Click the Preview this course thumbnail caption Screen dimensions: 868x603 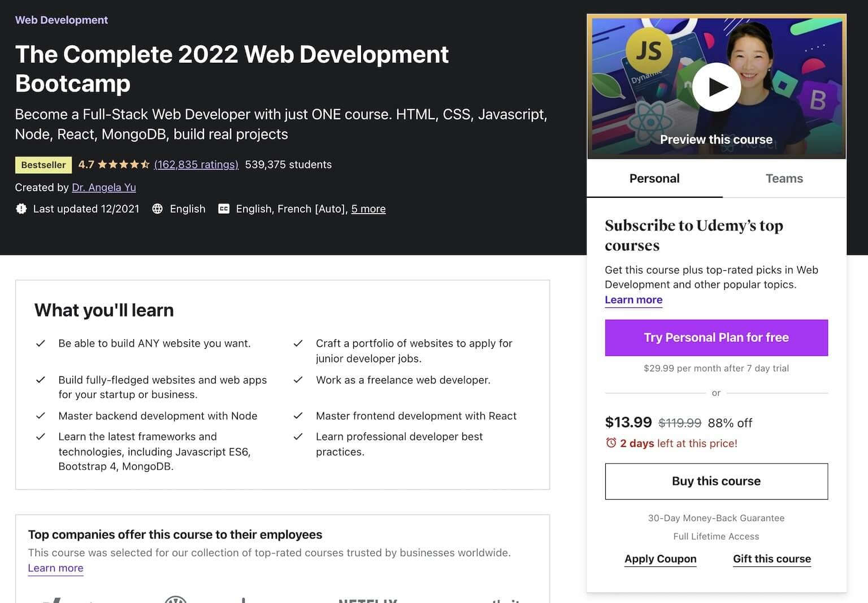coord(716,140)
